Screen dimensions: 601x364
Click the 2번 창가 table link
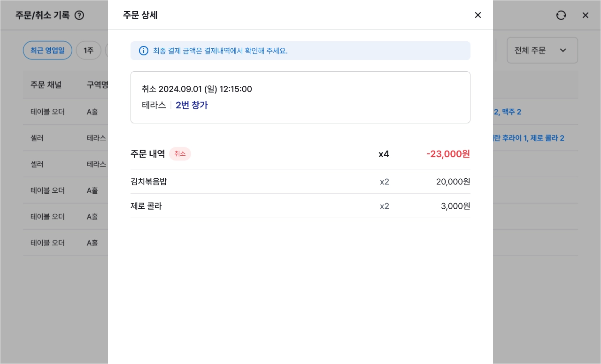192,105
